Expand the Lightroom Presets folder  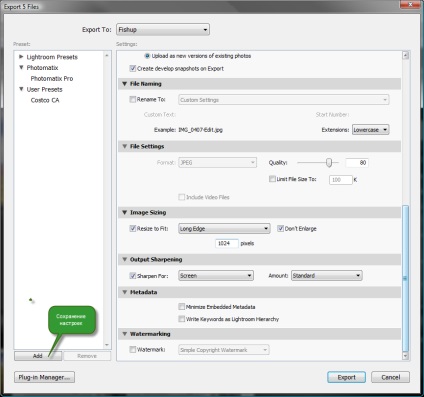[x=21, y=57]
